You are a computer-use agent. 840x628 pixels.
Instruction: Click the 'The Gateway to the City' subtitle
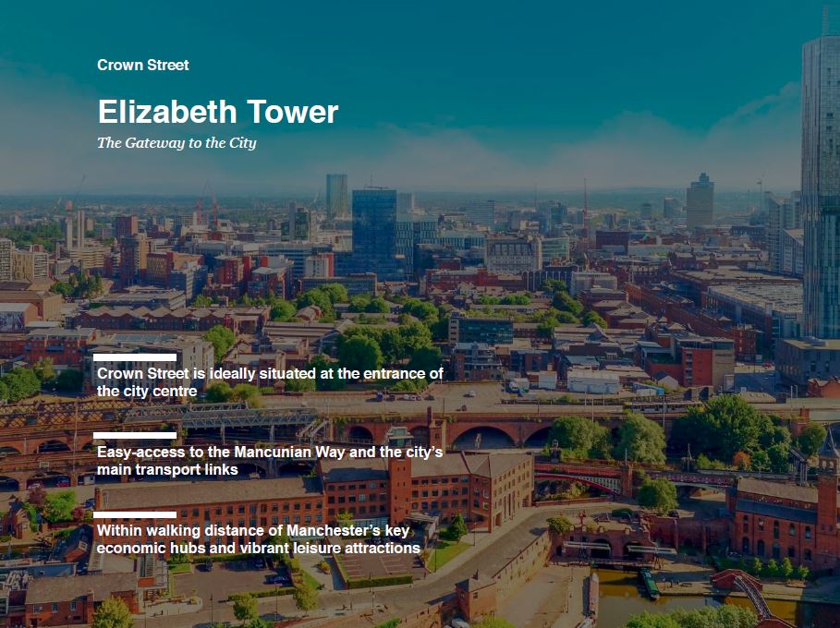(177, 143)
